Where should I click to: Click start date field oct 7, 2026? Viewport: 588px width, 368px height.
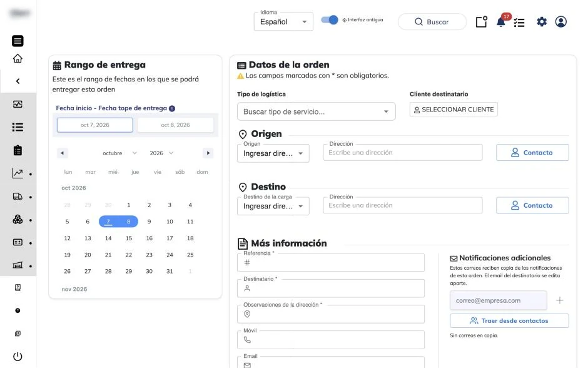pos(95,125)
